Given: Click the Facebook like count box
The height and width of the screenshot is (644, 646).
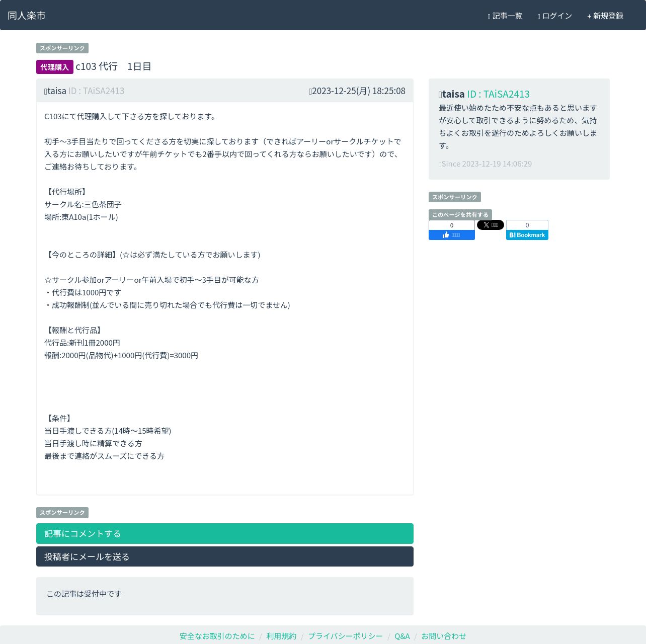Looking at the screenshot, I should pos(452,225).
